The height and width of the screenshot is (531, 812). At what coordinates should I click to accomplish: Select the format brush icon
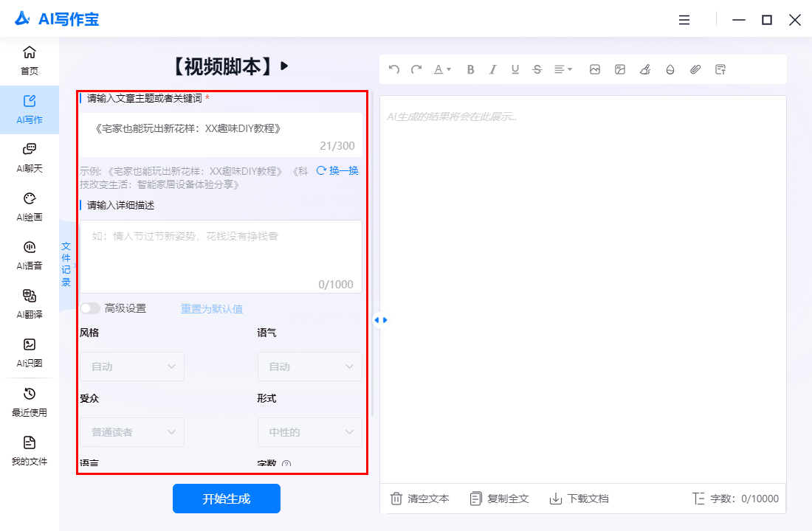pyautogui.click(x=645, y=69)
